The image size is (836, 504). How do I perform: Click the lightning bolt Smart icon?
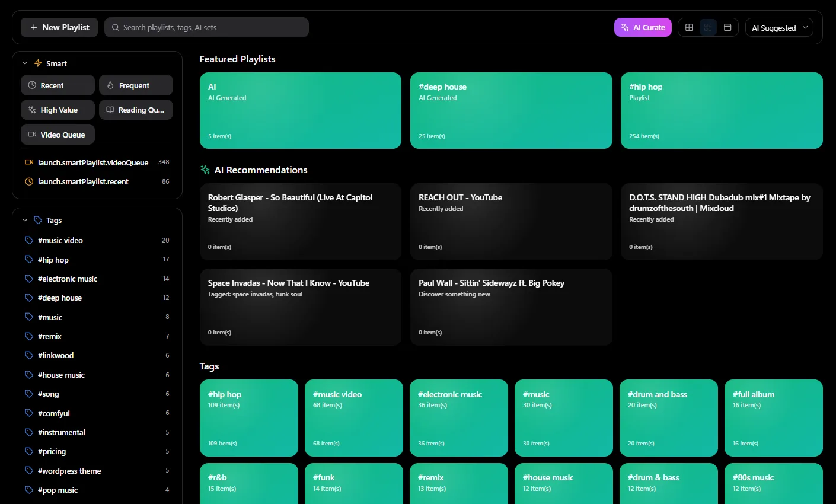pos(38,63)
